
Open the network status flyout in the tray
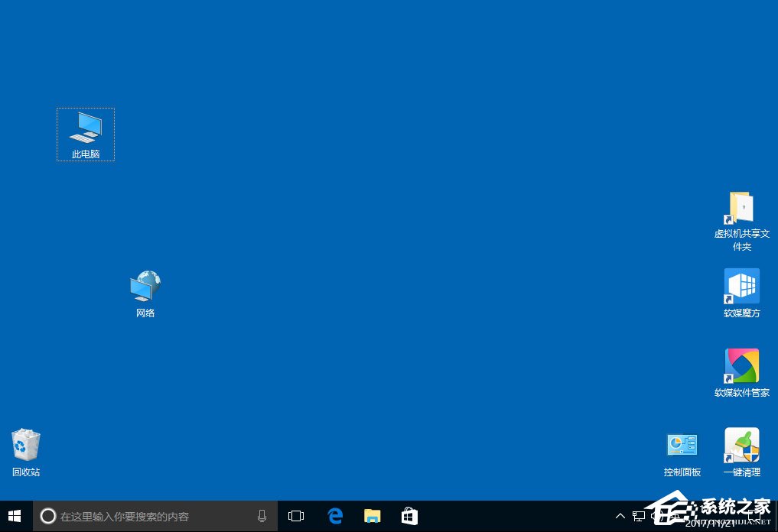(x=639, y=516)
